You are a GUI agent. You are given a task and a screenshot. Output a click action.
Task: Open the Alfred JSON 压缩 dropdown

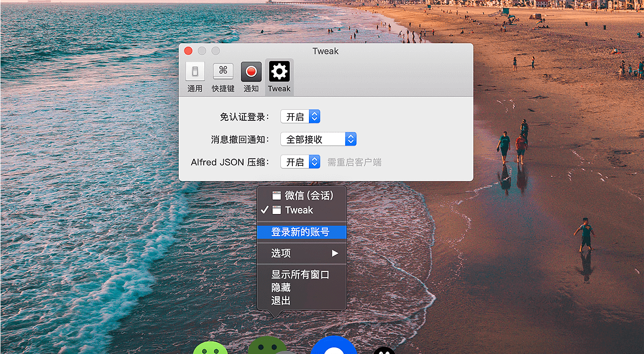[300, 162]
